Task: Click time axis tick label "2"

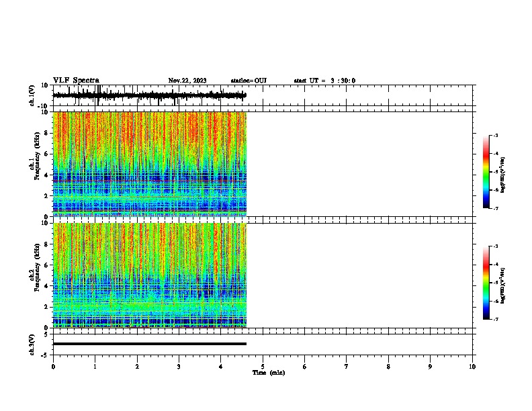Action: click(137, 367)
